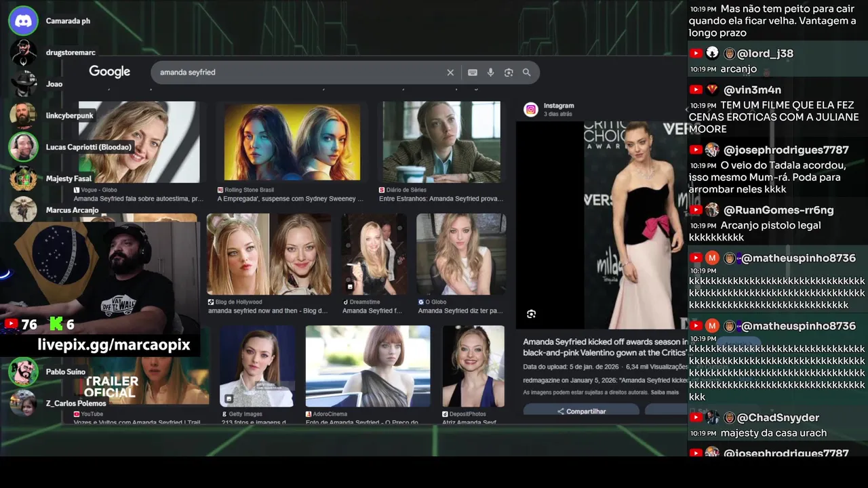Click YouTube icon beside @vin3m4n in chat
Screen dimensions: 868x488
pyautogui.click(x=696, y=89)
